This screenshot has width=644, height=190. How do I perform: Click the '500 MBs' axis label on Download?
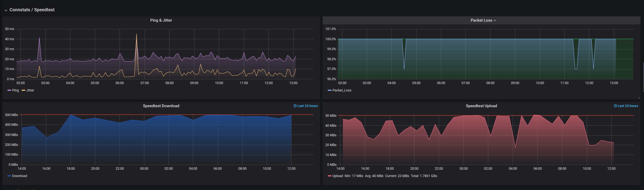point(11,115)
